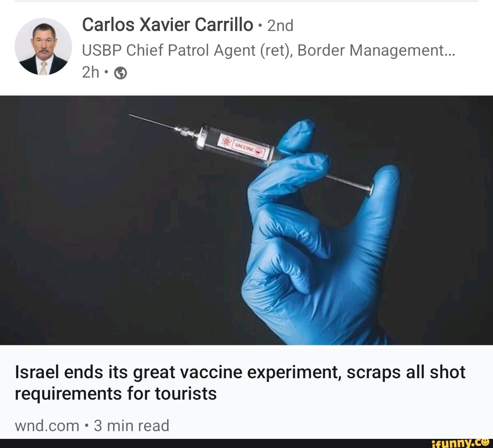Click the globe public visibility icon
This screenshot has height=448, width=493.
(x=121, y=73)
